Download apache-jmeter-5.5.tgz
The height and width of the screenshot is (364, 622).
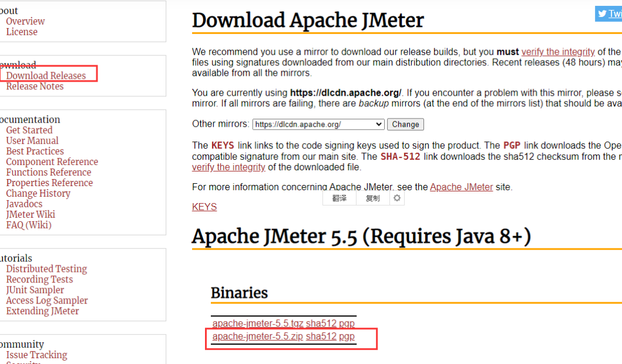[258, 323]
